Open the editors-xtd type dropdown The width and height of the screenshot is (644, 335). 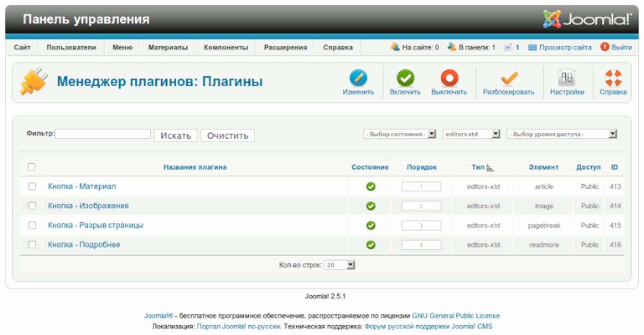[471, 134]
